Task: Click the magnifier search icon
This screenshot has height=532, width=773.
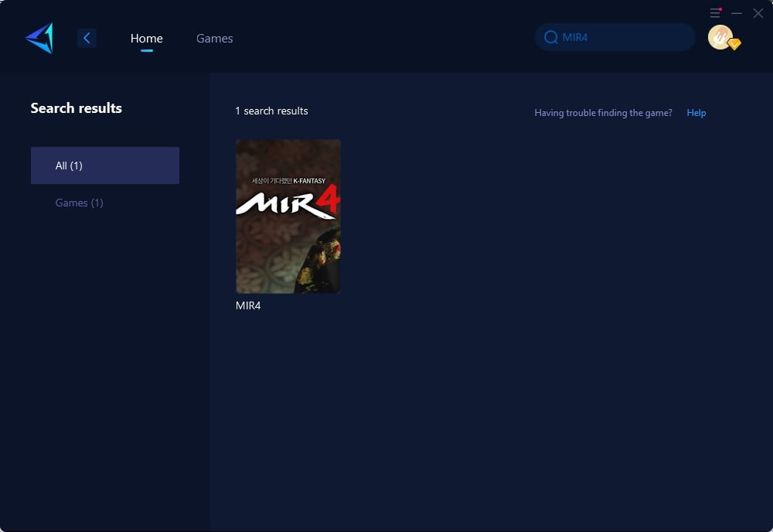Action: [550, 37]
